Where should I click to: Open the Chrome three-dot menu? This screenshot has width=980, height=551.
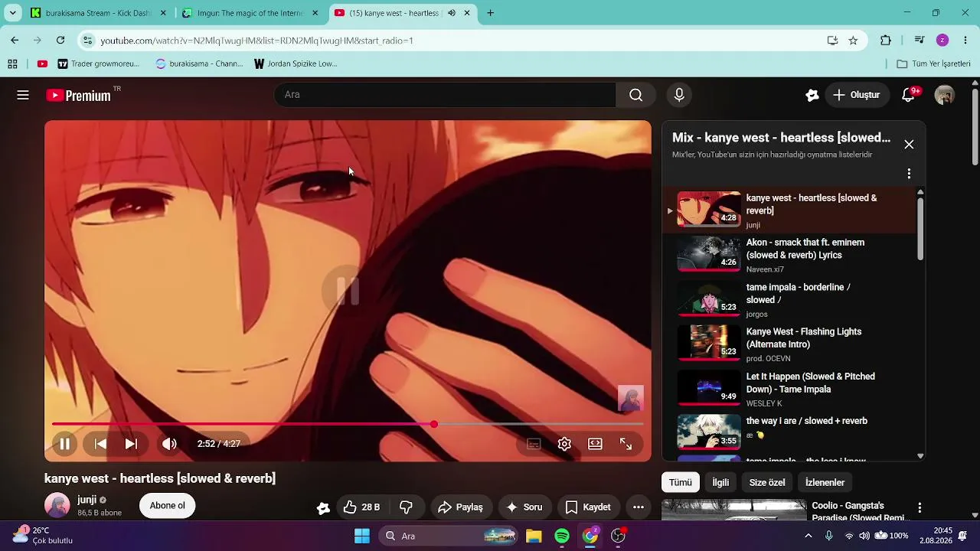[965, 41]
